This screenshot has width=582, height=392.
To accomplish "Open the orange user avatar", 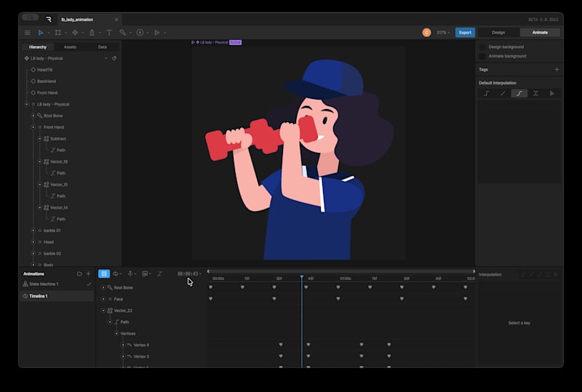I will 426,33.
